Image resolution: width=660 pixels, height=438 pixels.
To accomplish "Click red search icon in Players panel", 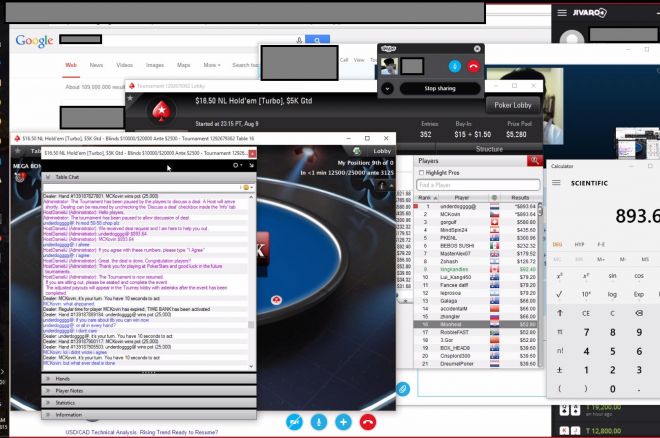I will (x=534, y=160).
